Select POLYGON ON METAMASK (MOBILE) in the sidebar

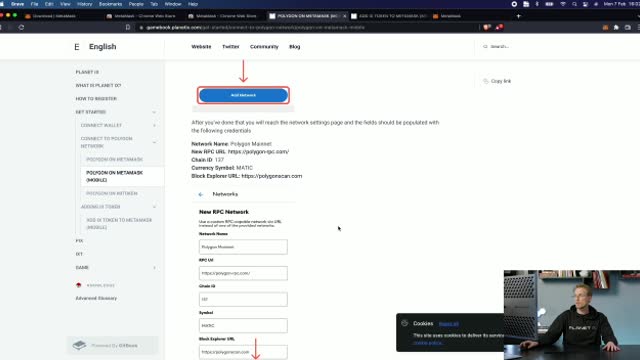tap(114, 176)
